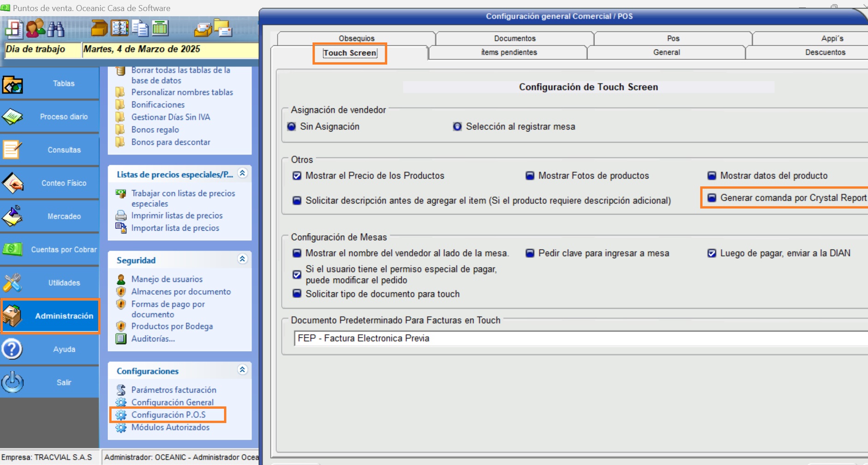
Task: Click the binoculars search icon in toolbar
Action: pos(56,29)
